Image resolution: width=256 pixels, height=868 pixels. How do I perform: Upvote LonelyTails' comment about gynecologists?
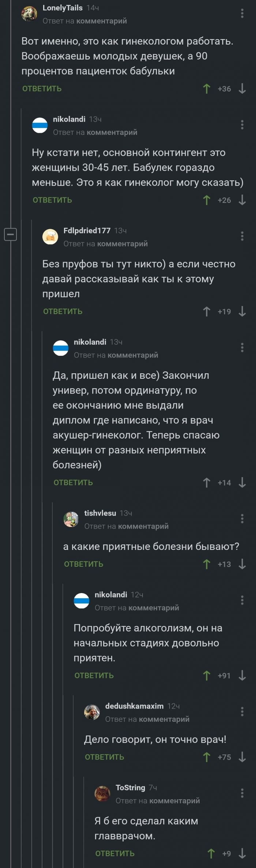pos(207,89)
